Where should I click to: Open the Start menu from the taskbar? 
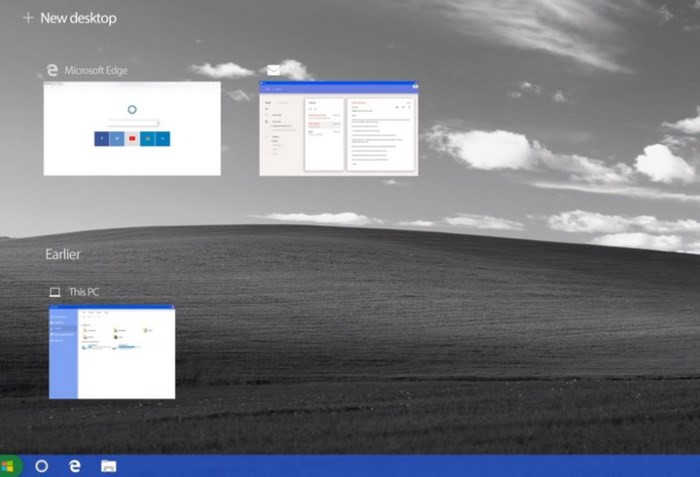9,466
